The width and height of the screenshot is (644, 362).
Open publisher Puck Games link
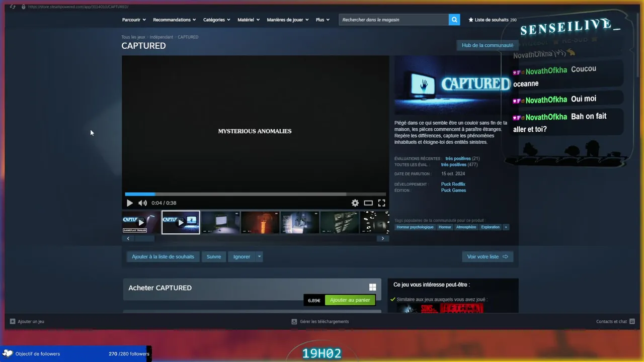tap(453, 190)
